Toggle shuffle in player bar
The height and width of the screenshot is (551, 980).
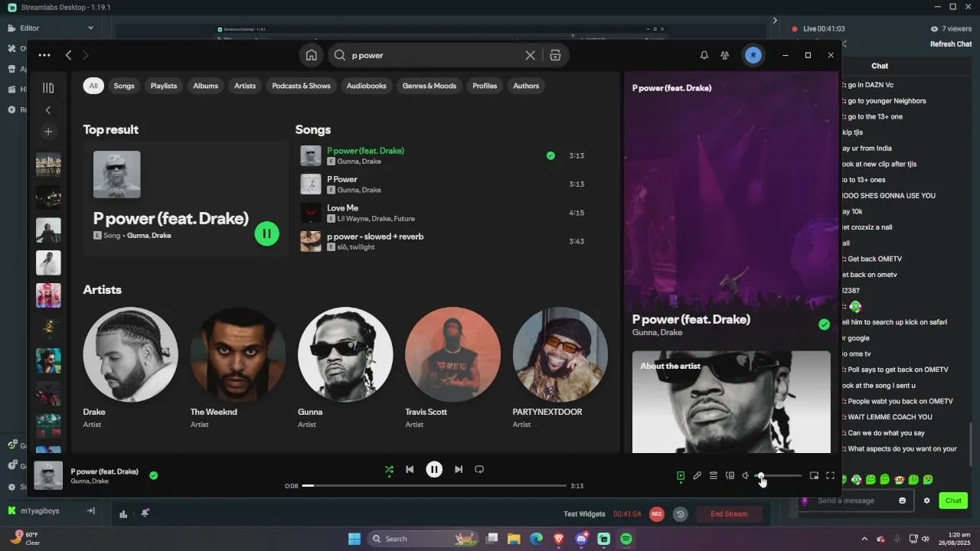click(x=389, y=469)
